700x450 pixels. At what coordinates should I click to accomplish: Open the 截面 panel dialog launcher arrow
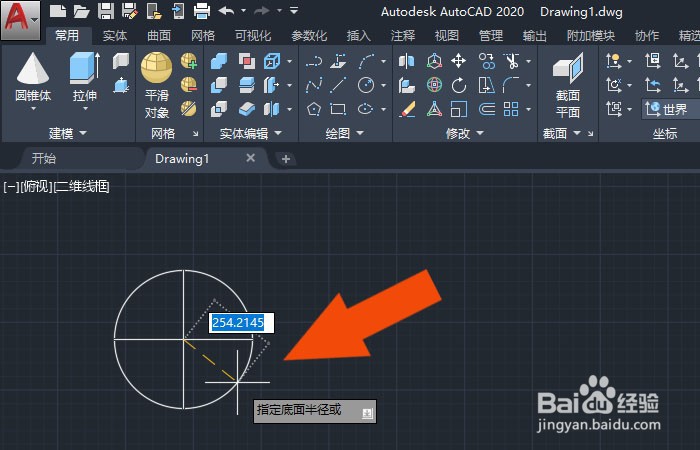591,133
